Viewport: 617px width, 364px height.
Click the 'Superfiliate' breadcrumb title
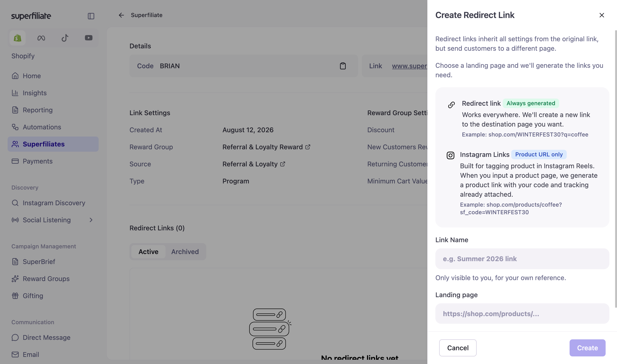pos(147,15)
